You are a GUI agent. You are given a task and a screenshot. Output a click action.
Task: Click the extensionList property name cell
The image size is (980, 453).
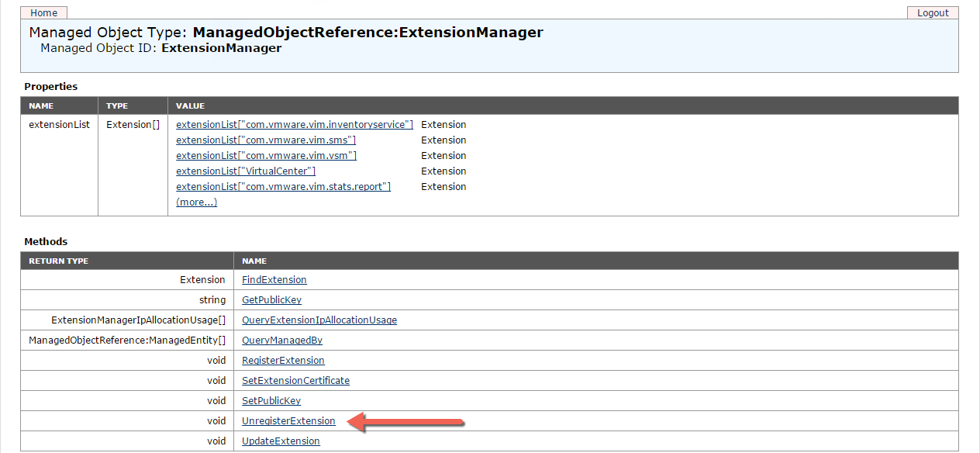(x=59, y=125)
